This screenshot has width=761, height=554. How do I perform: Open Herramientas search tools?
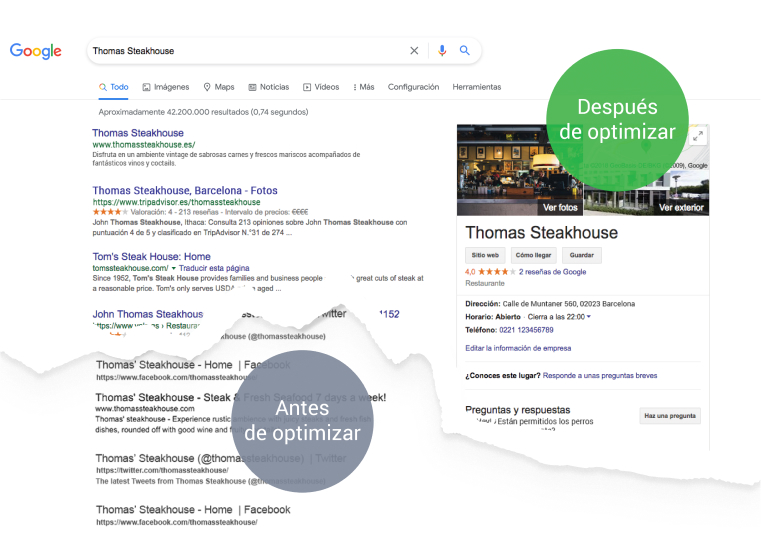click(477, 87)
